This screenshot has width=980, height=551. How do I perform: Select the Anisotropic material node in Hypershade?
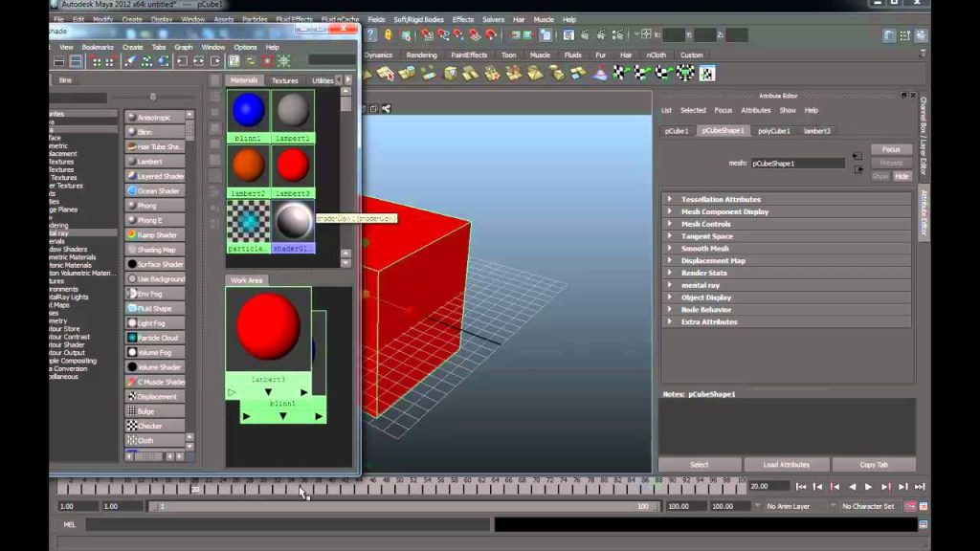point(155,117)
